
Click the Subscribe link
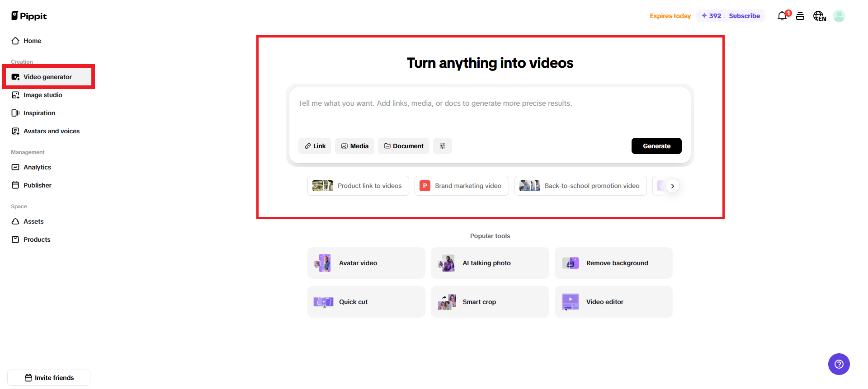point(744,16)
